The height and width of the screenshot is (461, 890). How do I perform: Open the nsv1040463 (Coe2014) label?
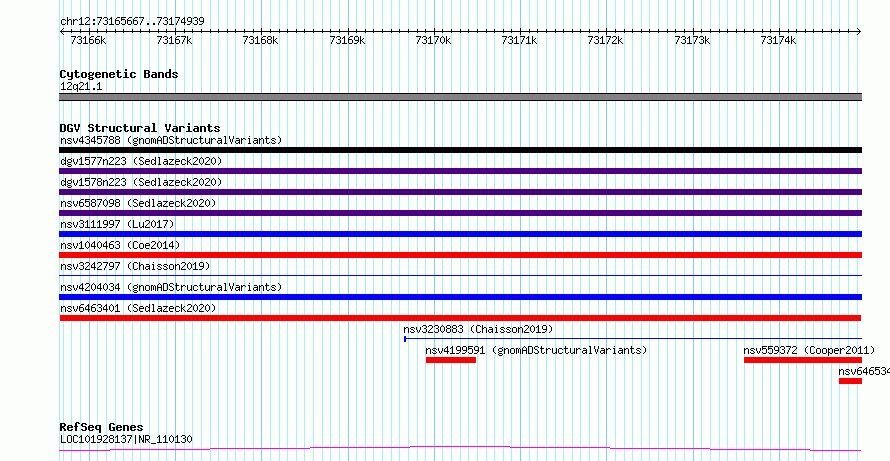(x=120, y=245)
